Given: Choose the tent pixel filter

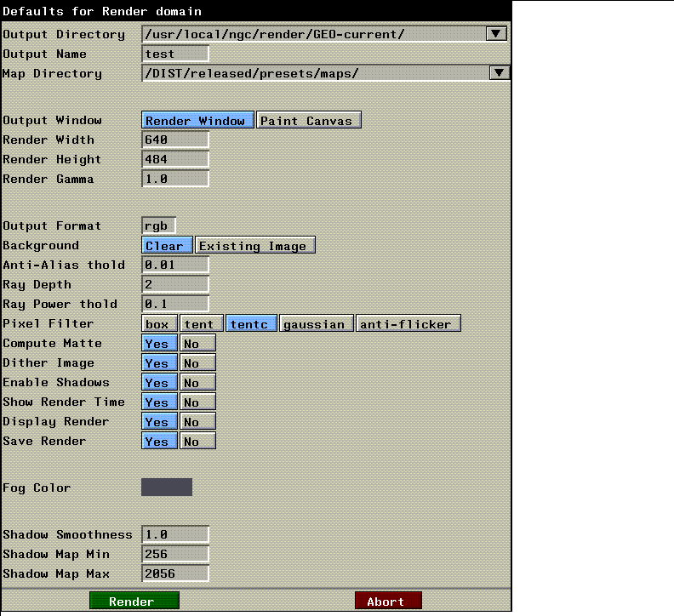Looking at the screenshot, I should 202,323.
